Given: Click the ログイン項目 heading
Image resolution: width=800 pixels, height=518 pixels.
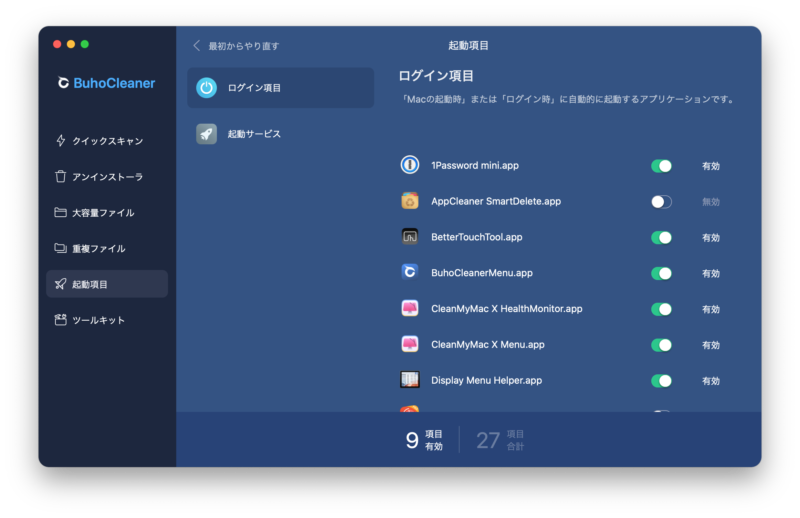Looking at the screenshot, I should tap(436, 76).
